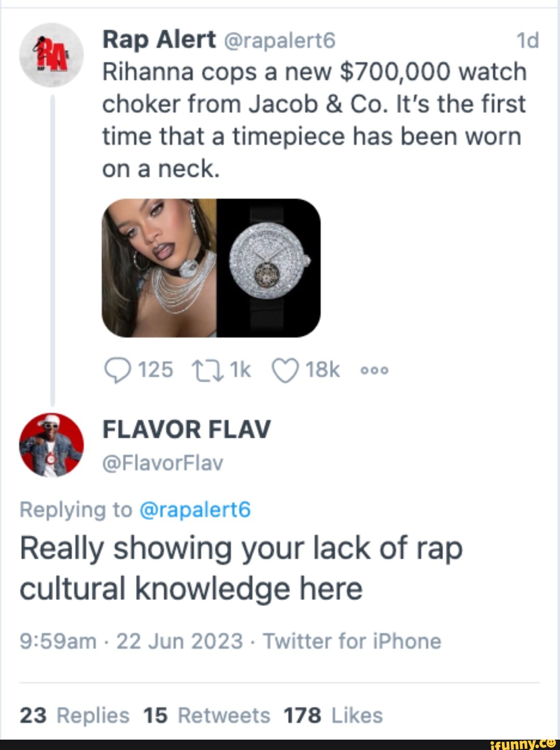Click the retweet arrows icon

click(207, 371)
